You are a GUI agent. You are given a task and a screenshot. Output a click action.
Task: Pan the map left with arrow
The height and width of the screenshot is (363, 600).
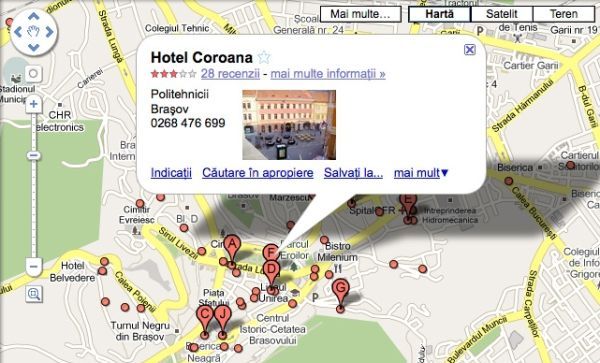tap(18, 32)
